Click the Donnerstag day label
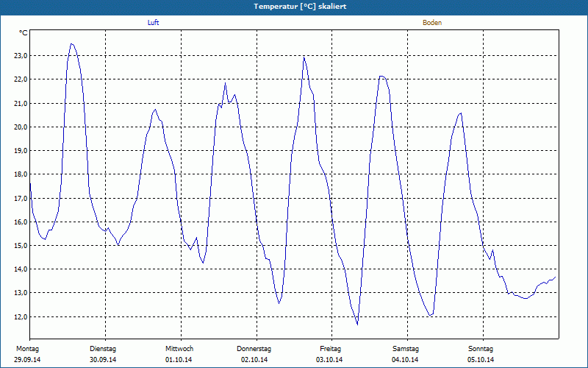 254,349
